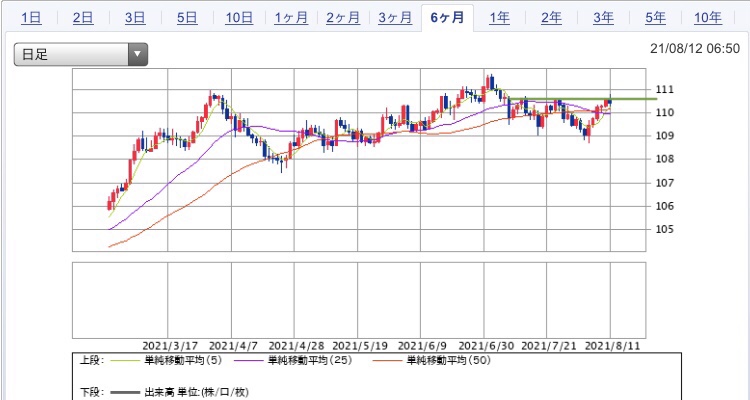Click the empty volume chart panel
The width and height of the screenshot is (750, 400).
[x=359, y=300]
